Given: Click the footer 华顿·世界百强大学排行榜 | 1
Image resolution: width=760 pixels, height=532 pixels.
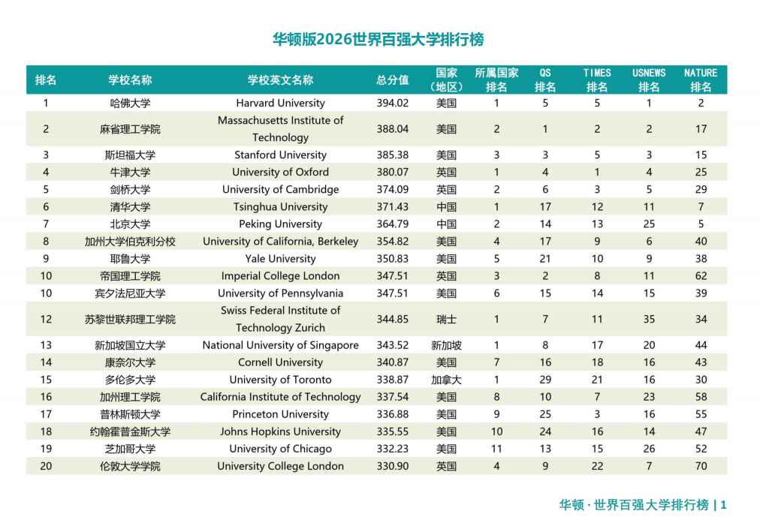Looking at the screenshot, I should 643,505.
